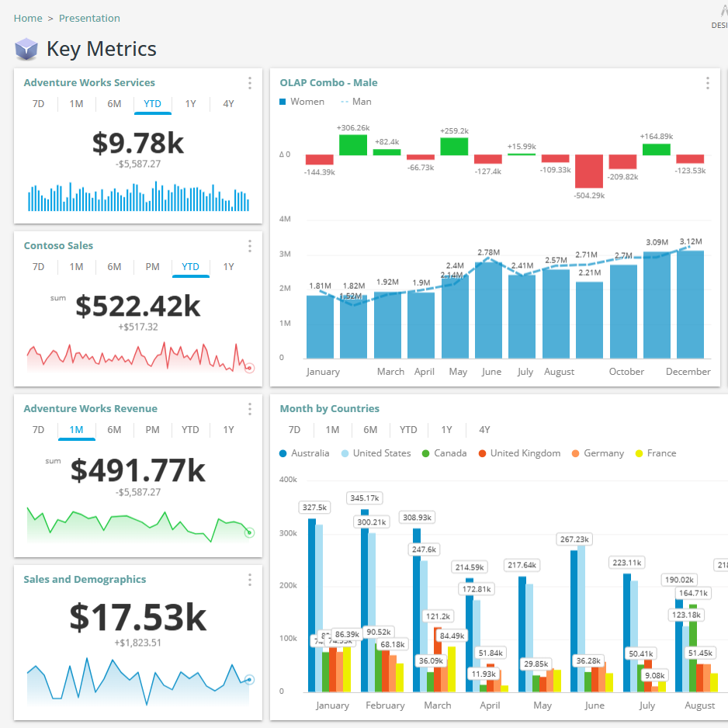Open the Sales and Demographics options menu

pos(249,580)
